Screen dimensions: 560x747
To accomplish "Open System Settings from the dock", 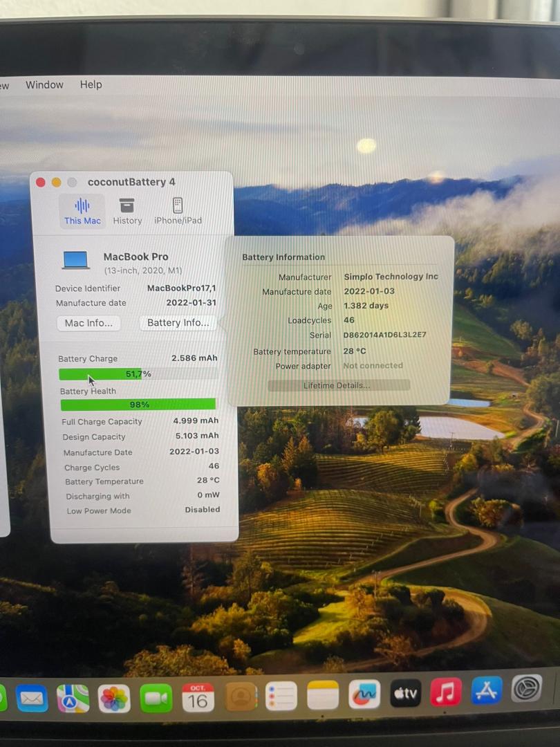I will 526,688.
